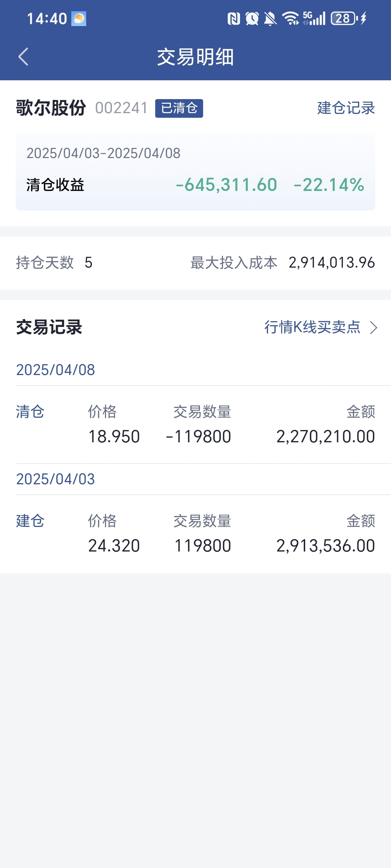Open 建仓记录 link
The height and width of the screenshot is (868, 391).
coord(346,108)
